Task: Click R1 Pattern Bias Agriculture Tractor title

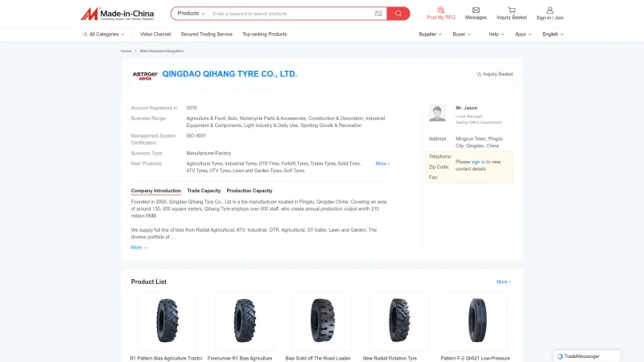Action: click(x=167, y=358)
